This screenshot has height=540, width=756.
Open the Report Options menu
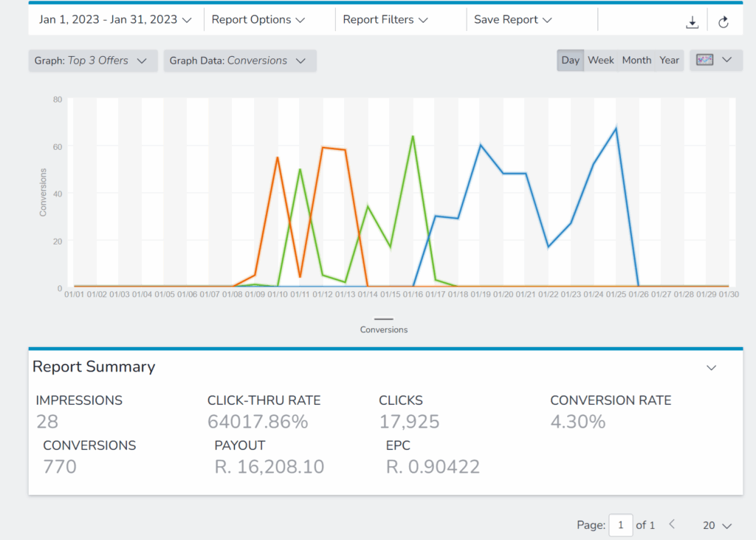tap(258, 20)
